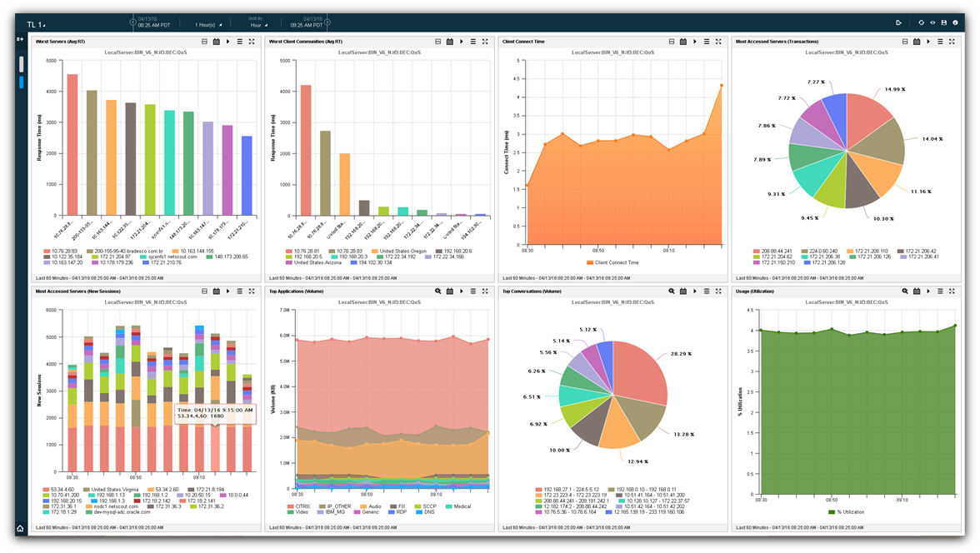This screenshot has width=980, height=553.
Task: Expand the left sidebar with the arrow icon
Action: [20, 39]
